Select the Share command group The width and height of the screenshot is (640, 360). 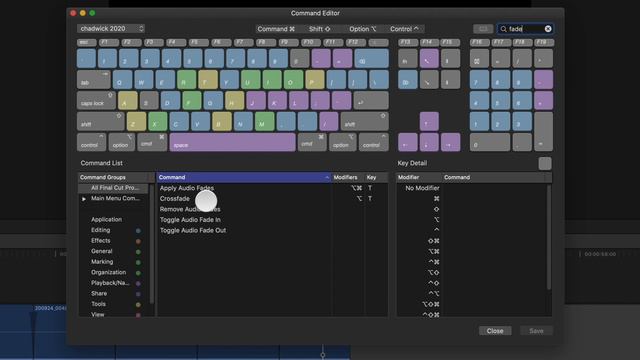(99, 293)
